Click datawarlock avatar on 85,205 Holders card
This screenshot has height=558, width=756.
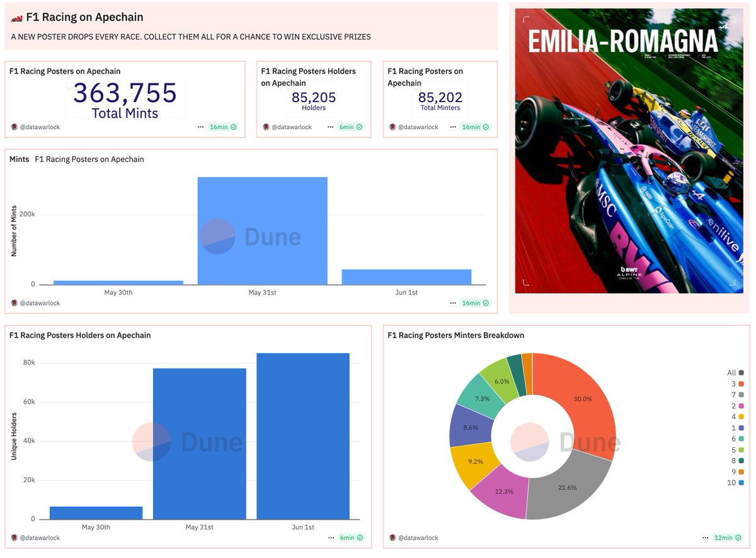click(x=266, y=127)
